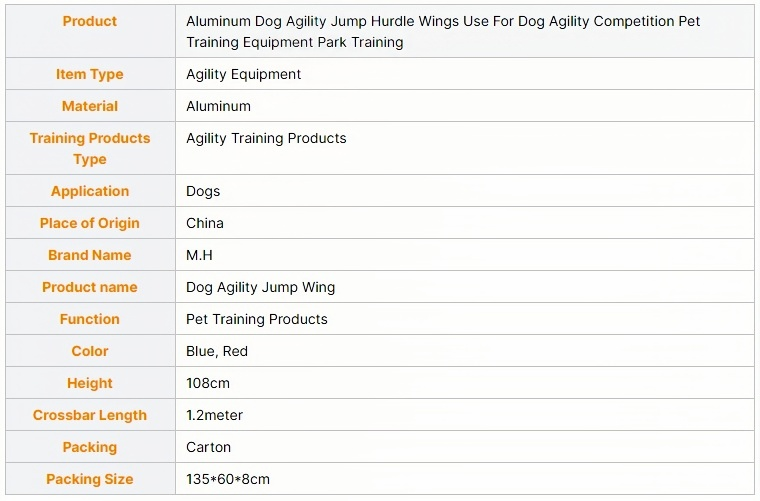Select the 'China' value text
The height and width of the screenshot is (501, 760).
pyautogui.click(x=205, y=223)
